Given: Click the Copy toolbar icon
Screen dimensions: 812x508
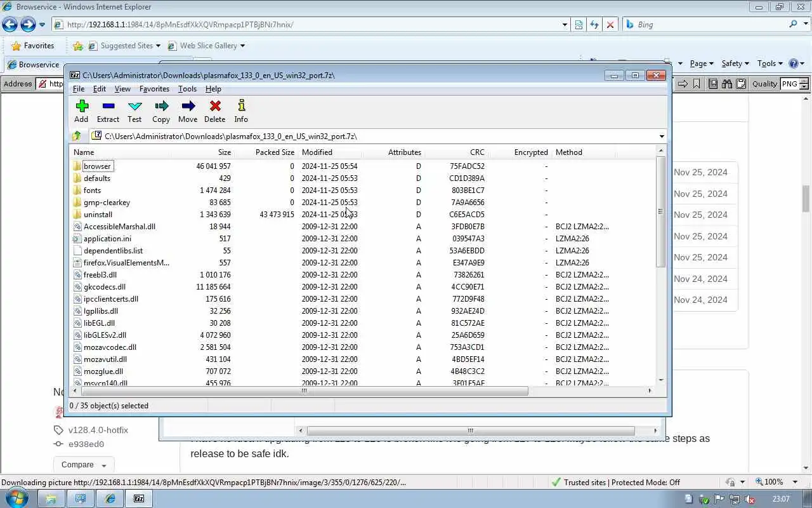Looking at the screenshot, I should coord(161,111).
